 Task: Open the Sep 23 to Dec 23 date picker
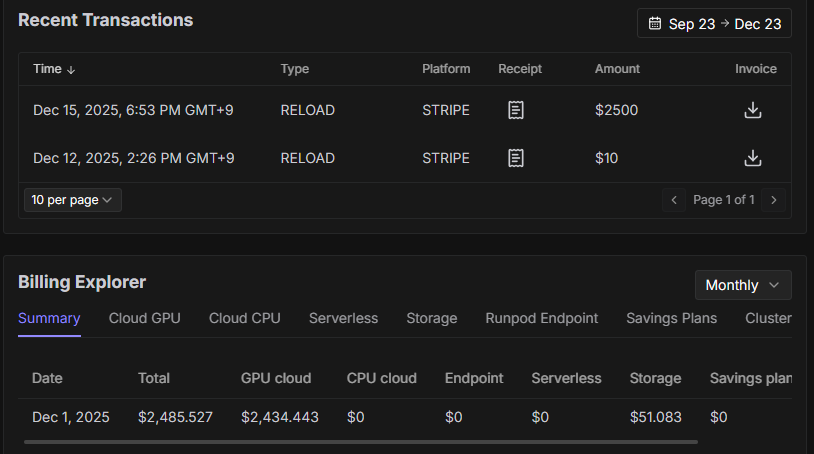coord(714,23)
